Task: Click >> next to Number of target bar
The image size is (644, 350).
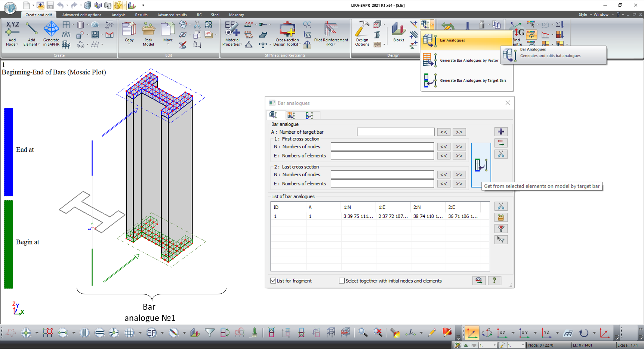Action: click(x=459, y=132)
